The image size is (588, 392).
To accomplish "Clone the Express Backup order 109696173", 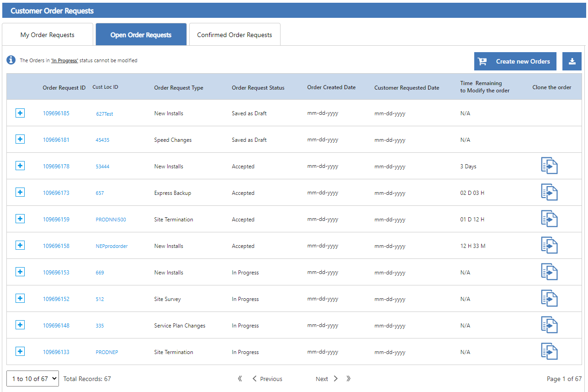I will tap(549, 192).
